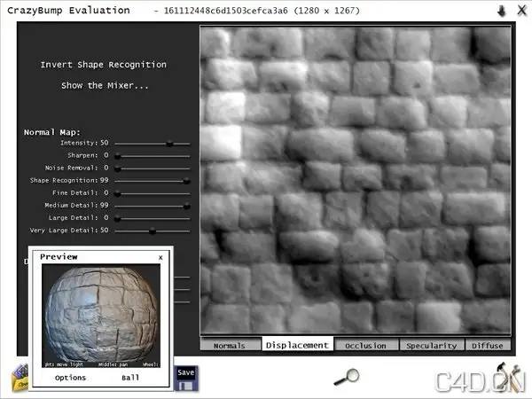Click the Noise Removal: 0 label
The height and width of the screenshot is (399, 532).
pyautogui.click(x=76, y=168)
